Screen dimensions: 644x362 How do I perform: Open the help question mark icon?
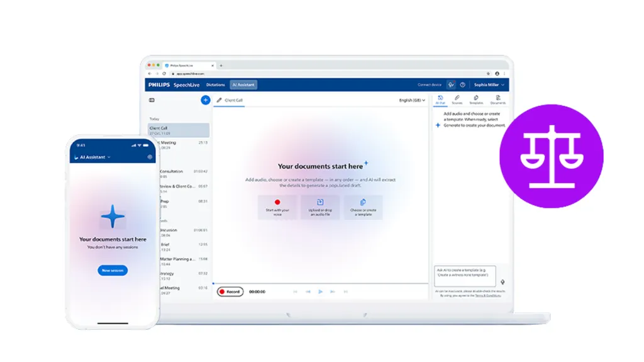coord(462,85)
